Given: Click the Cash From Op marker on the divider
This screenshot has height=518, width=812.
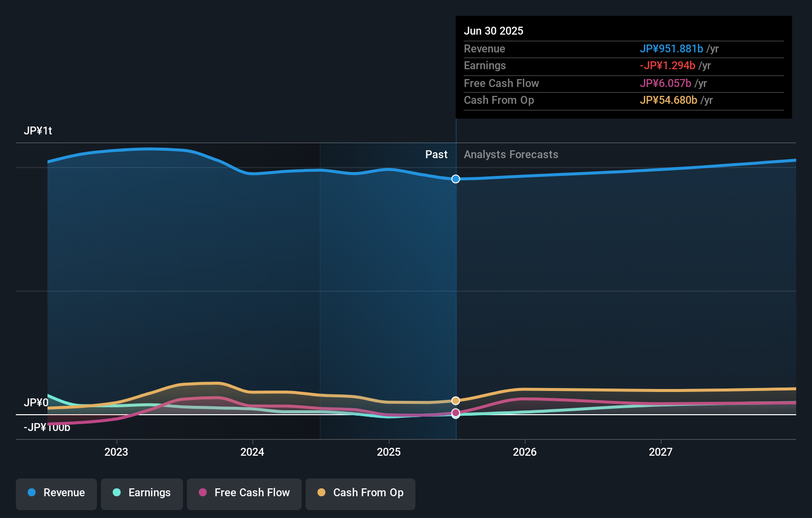Looking at the screenshot, I should 455,400.
